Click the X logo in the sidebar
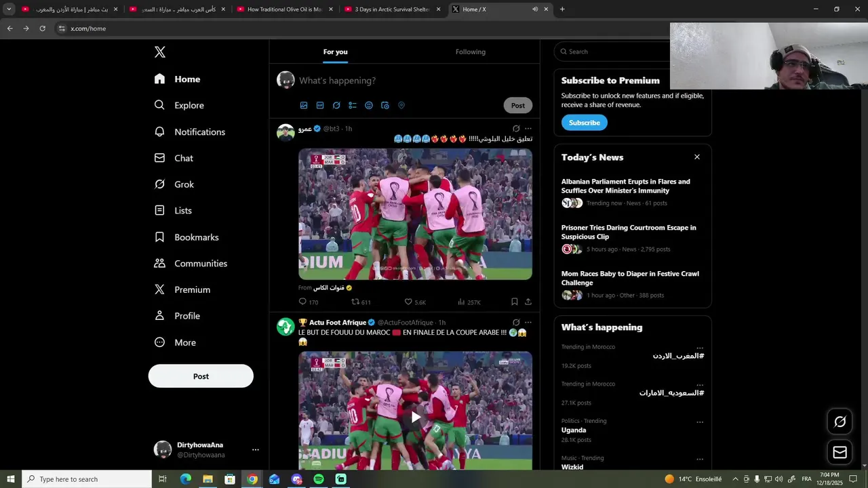The width and height of the screenshot is (868, 488). coord(160,52)
